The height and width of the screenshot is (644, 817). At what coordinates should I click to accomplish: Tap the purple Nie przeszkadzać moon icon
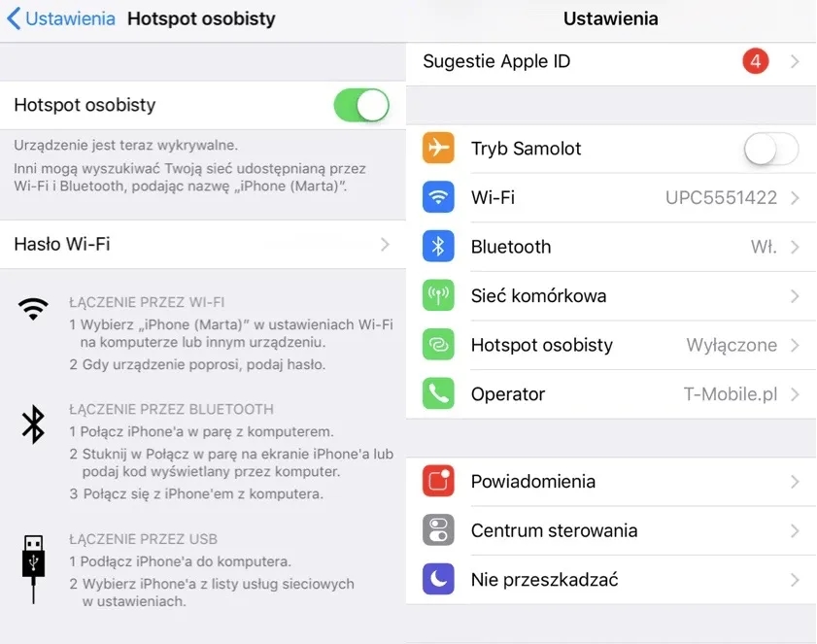point(438,580)
